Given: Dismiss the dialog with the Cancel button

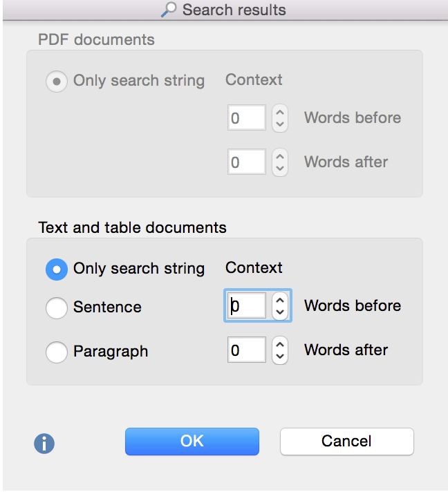Looking at the screenshot, I should (x=347, y=441).
